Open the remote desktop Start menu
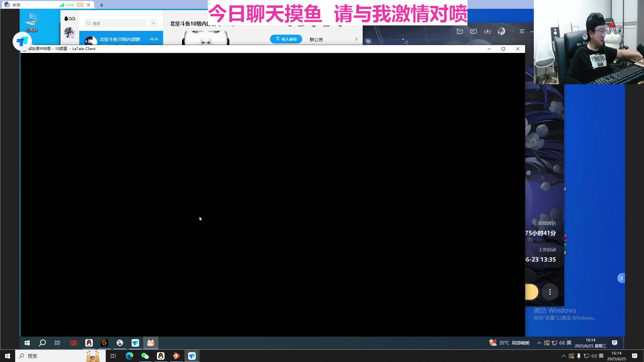Screen dimensions: 644x362 pyautogui.click(x=27, y=343)
